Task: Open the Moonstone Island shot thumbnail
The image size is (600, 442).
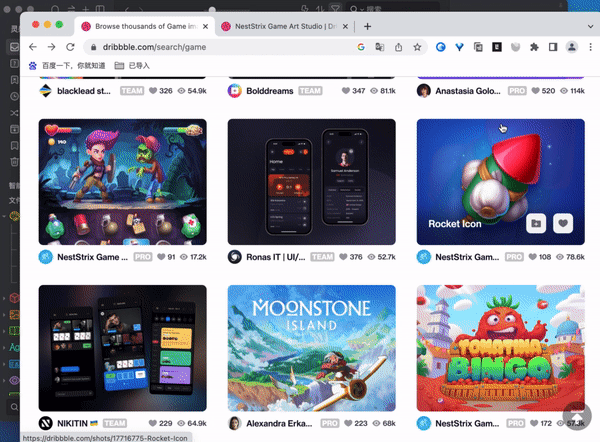Action: [x=311, y=348]
